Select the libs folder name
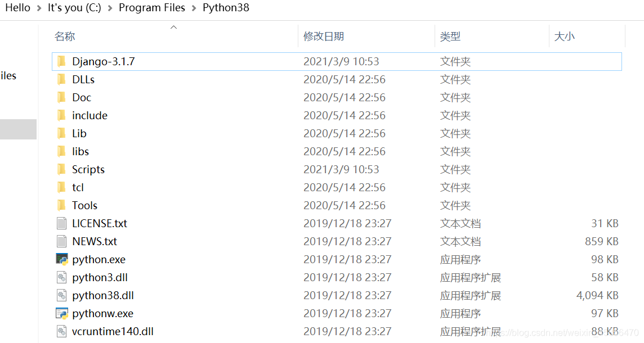This screenshot has height=343, width=644. coord(80,151)
